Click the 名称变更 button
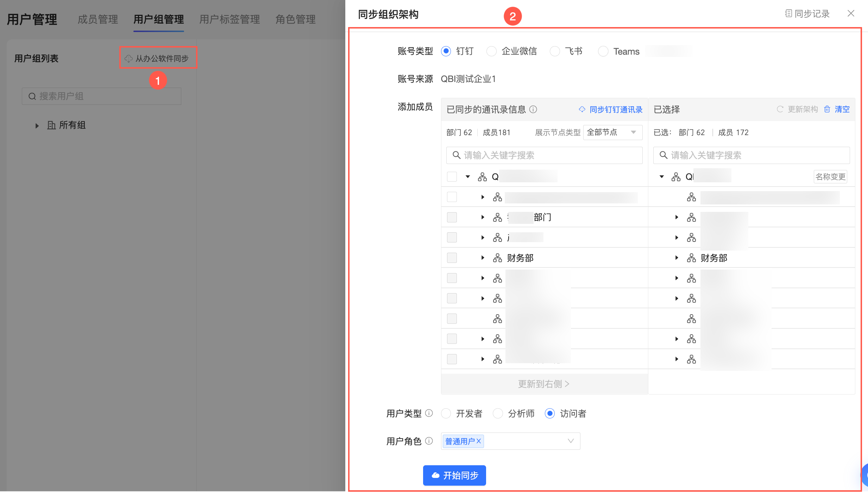 point(830,177)
